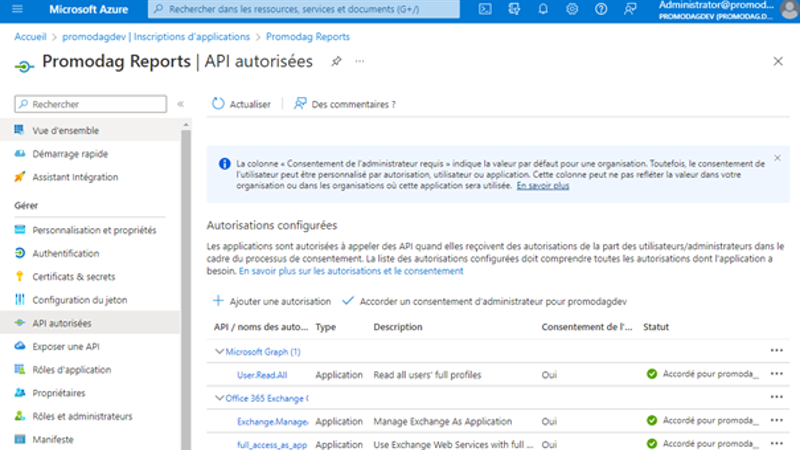
Task: Dismiss the blue information banner
Action: (778, 158)
